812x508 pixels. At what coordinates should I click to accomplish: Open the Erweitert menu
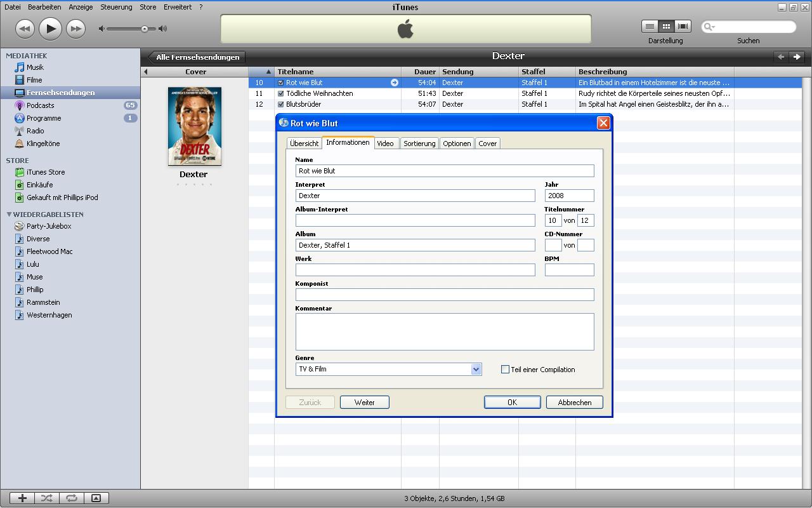pyautogui.click(x=178, y=7)
